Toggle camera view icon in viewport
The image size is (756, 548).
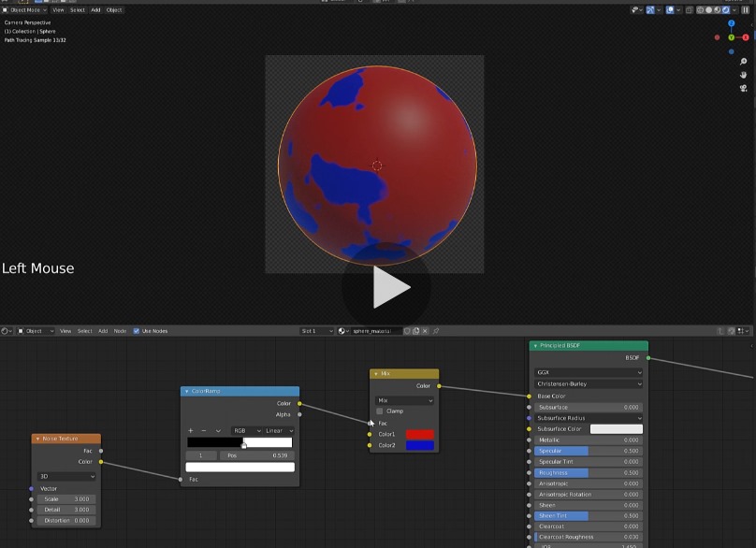point(744,87)
